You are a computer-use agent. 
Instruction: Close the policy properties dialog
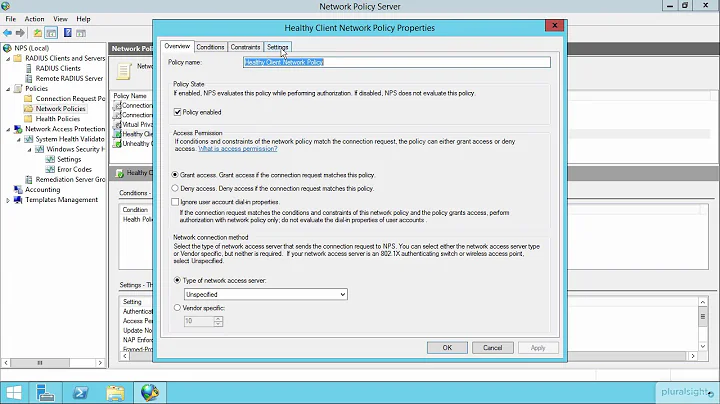pyautogui.click(x=555, y=25)
